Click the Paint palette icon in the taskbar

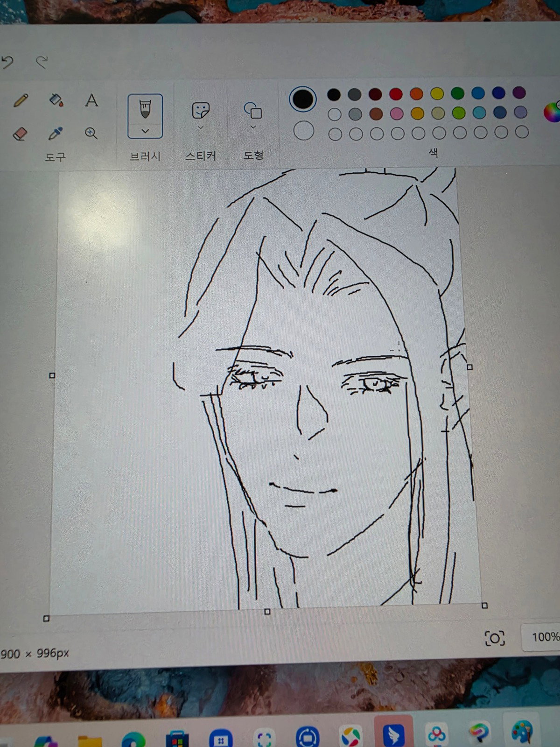[x=522, y=732]
